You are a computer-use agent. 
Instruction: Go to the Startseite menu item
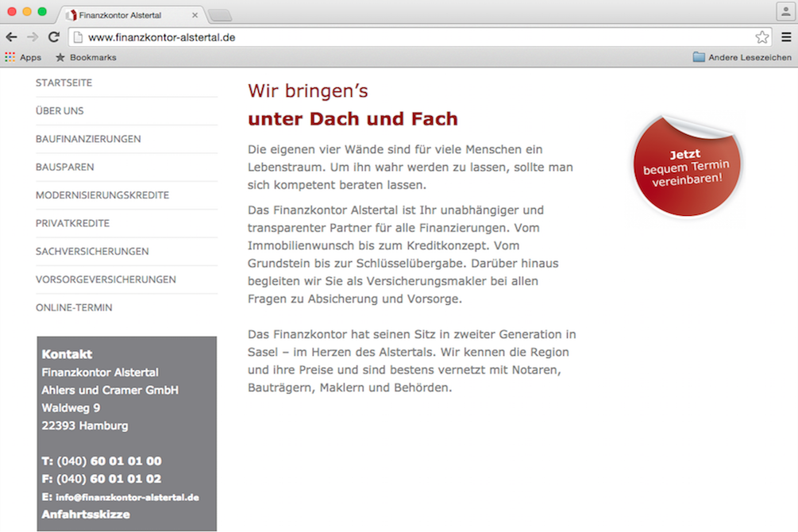[64, 83]
